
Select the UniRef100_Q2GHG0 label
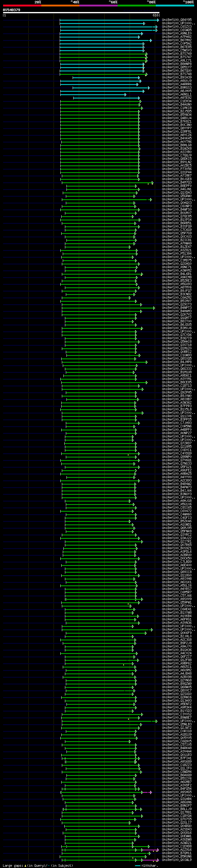click(x=177, y=264)
